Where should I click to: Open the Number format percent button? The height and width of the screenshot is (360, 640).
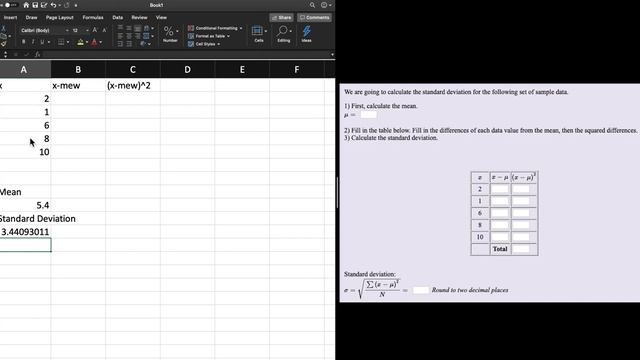point(170,34)
